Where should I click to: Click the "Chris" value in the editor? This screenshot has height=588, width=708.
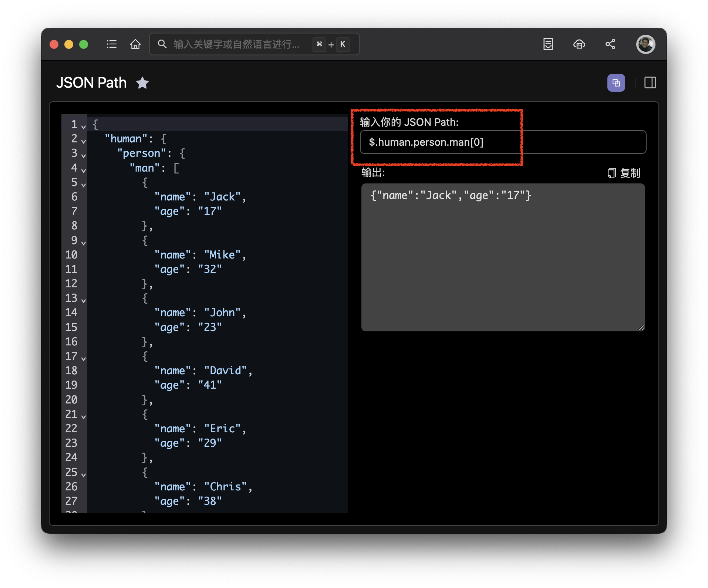[x=225, y=487]
